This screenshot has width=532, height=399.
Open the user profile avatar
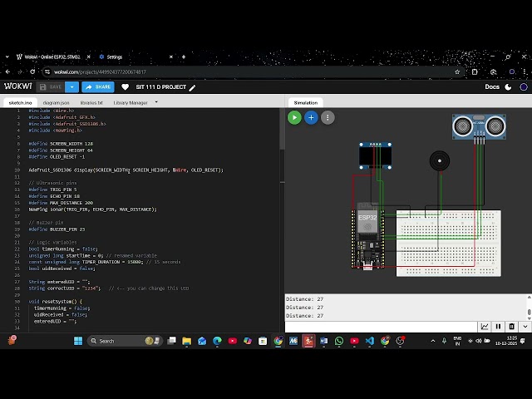point(524,87)
